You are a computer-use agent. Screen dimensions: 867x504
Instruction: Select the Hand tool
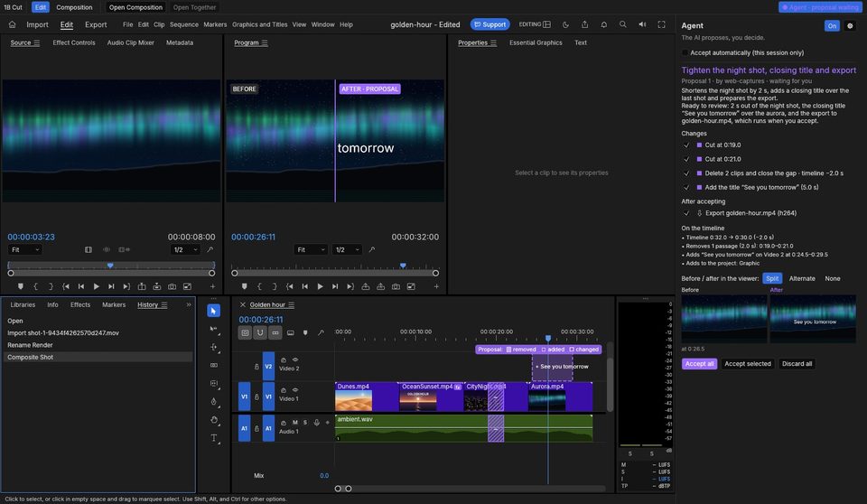tap(214, 420)
